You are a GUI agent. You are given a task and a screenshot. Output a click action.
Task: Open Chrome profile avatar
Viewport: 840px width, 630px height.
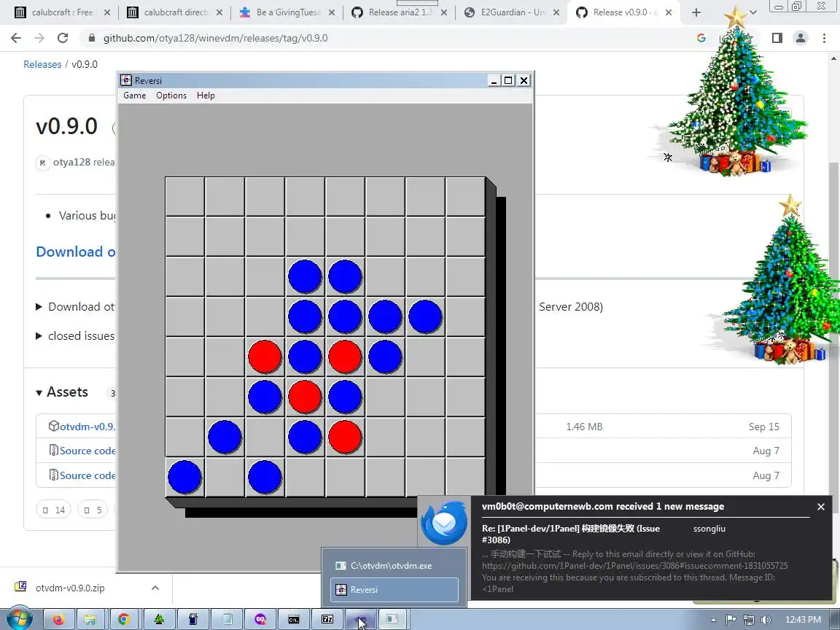pyautogui.click(x=801, y=38)
